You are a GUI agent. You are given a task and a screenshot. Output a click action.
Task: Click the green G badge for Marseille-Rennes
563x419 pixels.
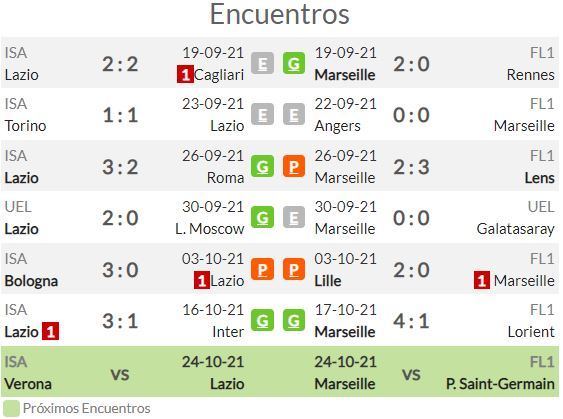[294, 63]
